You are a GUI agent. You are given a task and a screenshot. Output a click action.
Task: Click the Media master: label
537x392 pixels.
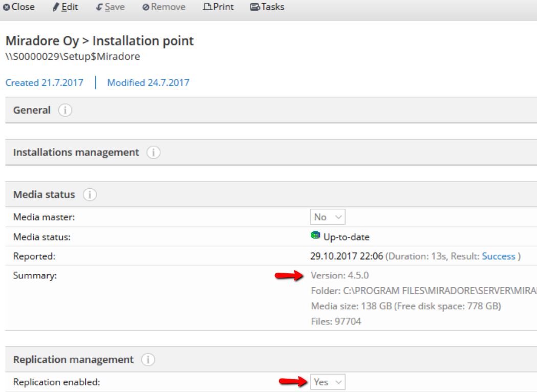click(44, 217)
